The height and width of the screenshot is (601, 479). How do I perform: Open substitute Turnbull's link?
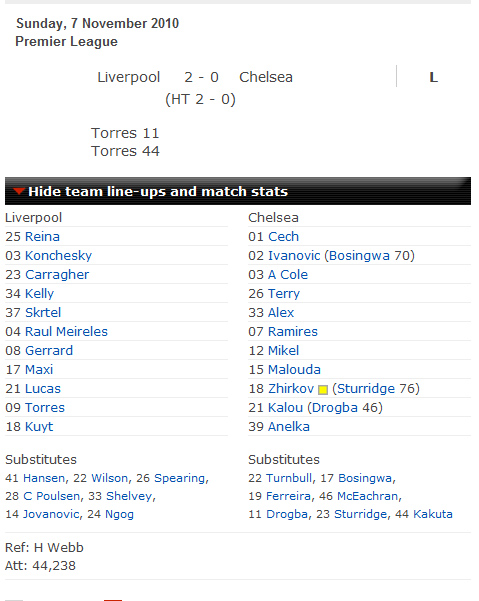[x=289, y=478]
